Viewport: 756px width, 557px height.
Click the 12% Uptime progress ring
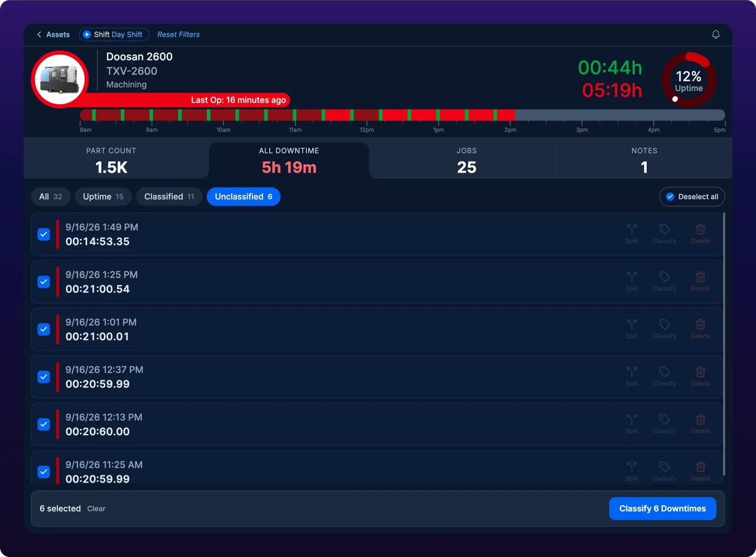click(689, 80)
